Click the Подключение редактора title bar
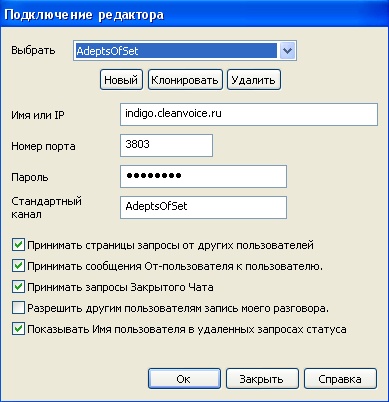389x402 pixels. tap(194, 15)
